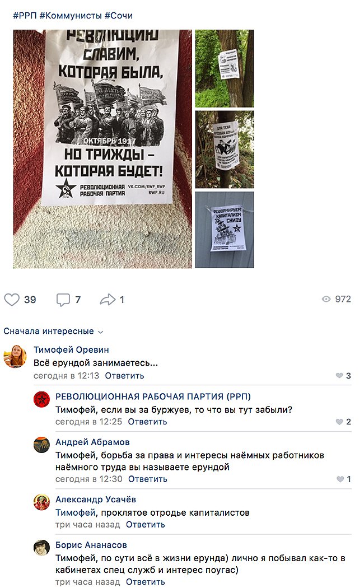Image resolution: width=364 pixels, height=588 pixels.
Task: Open РРП red star avatar
Action: [41, 399]
